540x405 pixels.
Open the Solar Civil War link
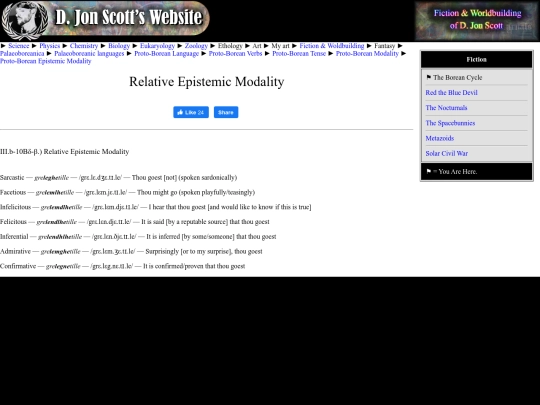point(447,153)
